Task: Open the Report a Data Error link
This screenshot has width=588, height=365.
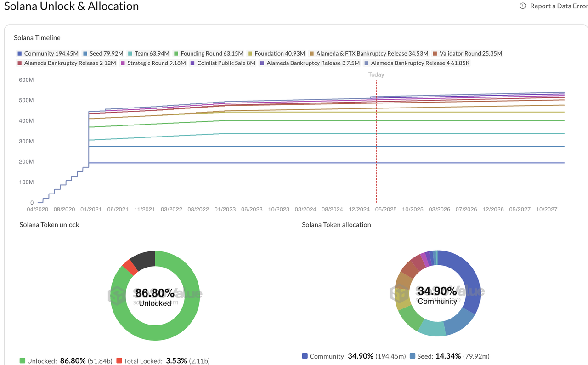Action: pyautogui.click(x=559, y=6)
